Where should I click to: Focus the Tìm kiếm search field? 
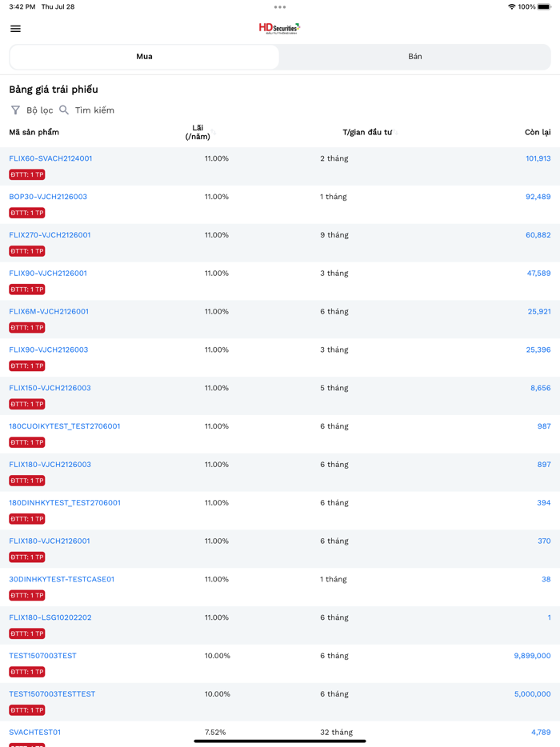pyautogui.click(x=94, y=110)
